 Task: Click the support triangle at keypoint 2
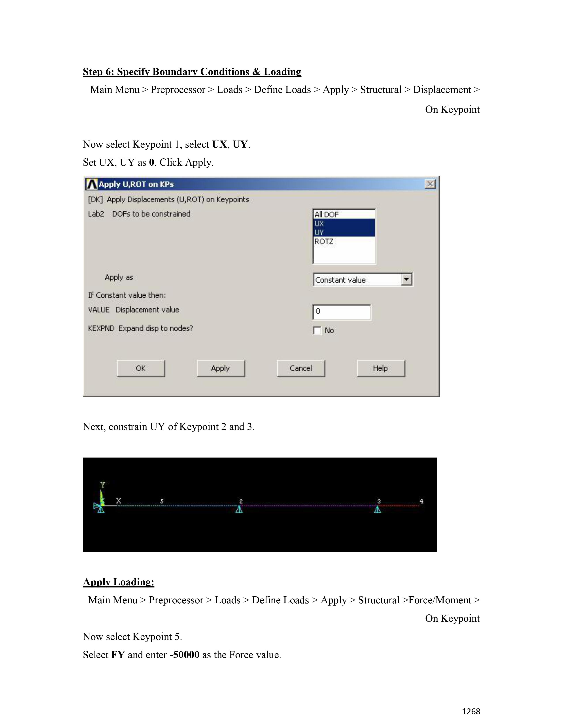pos(239,509)
